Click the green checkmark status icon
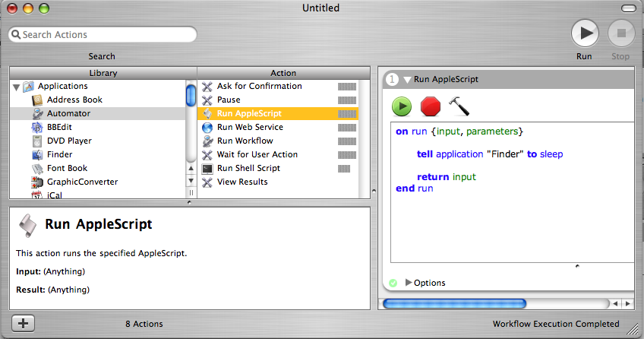 393,283
